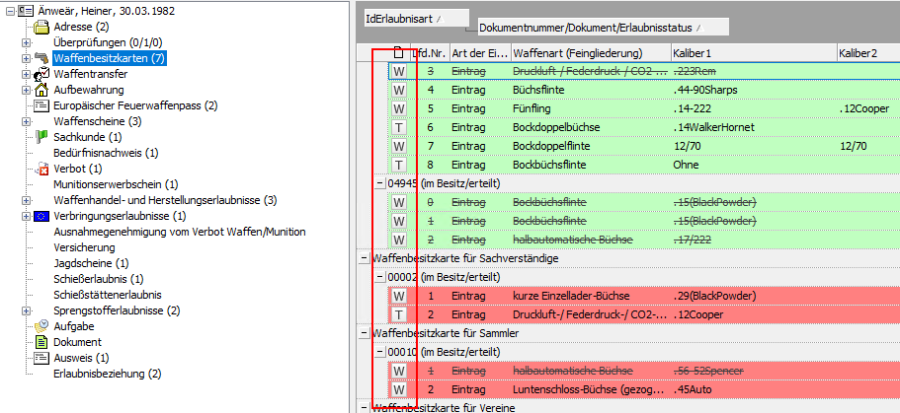
Task: Click the EU flag icon for Verbringungserlaubnisse
Action: tap(41, 215)
